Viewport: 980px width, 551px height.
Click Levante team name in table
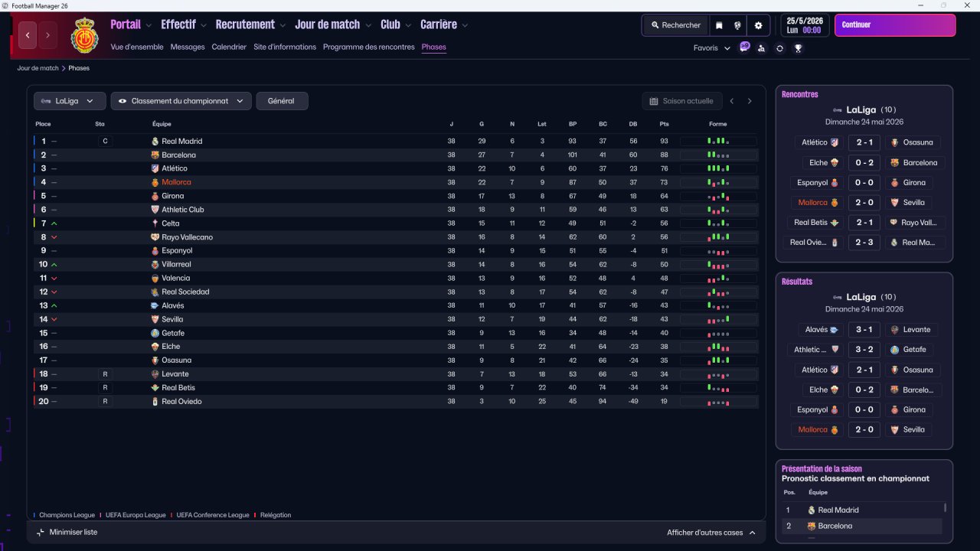click(x=175, y=374)
